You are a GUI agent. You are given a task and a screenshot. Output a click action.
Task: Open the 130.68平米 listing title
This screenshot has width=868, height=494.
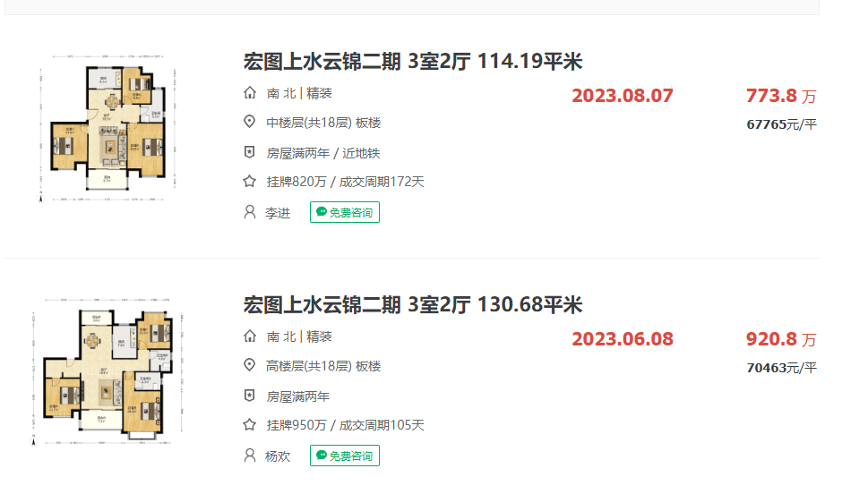click(x=413, y=305)
